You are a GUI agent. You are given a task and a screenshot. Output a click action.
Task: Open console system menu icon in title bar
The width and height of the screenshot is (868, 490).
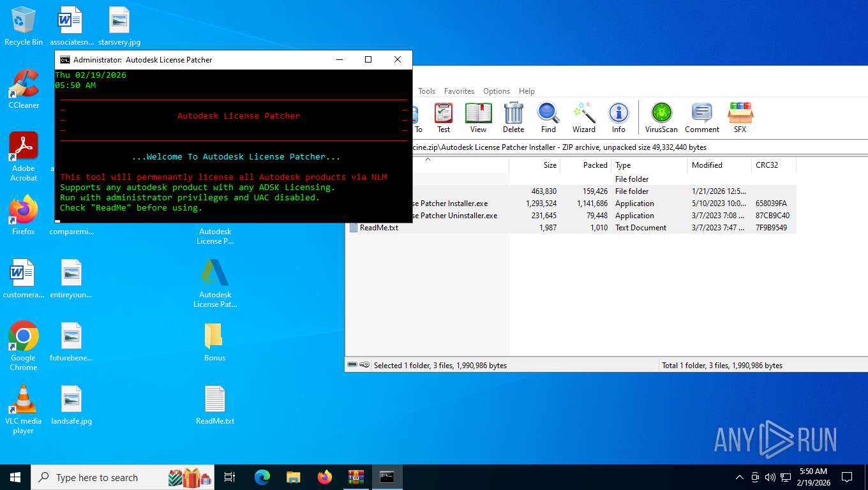click(x=65, y=60)
